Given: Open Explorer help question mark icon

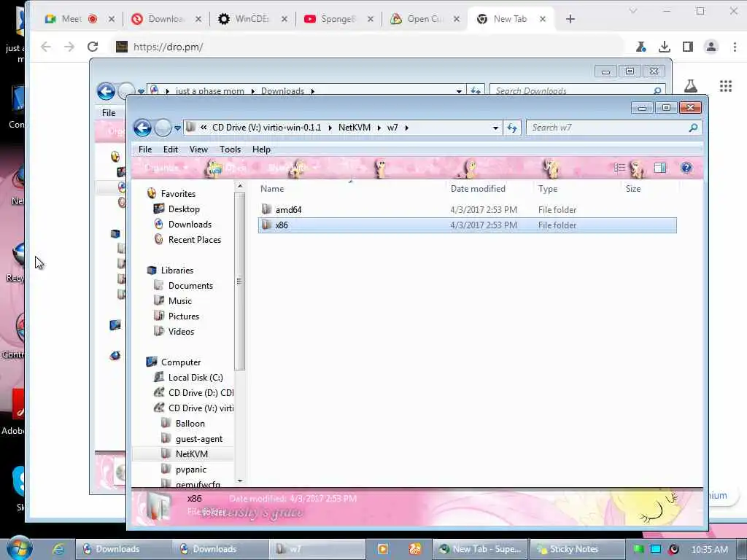Looking at the screenshot, I should pyautogui.click(x=686, y=168).
